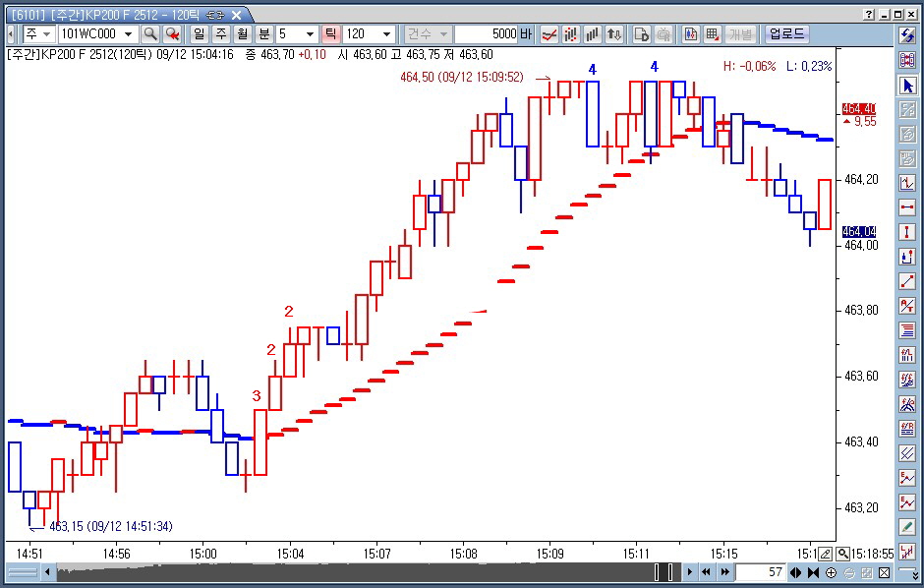Toggle the 일 (daily) period button
The width and height of the screenshot is (924, 588).
point(200,34)
